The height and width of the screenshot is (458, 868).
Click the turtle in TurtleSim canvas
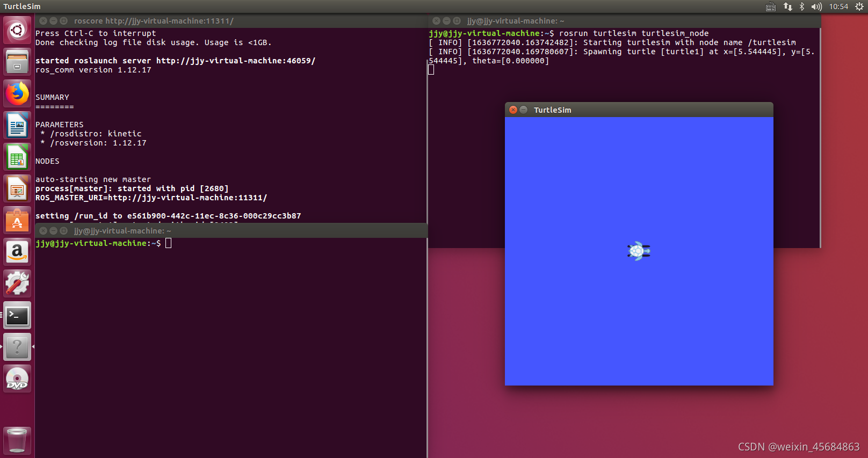639,251
